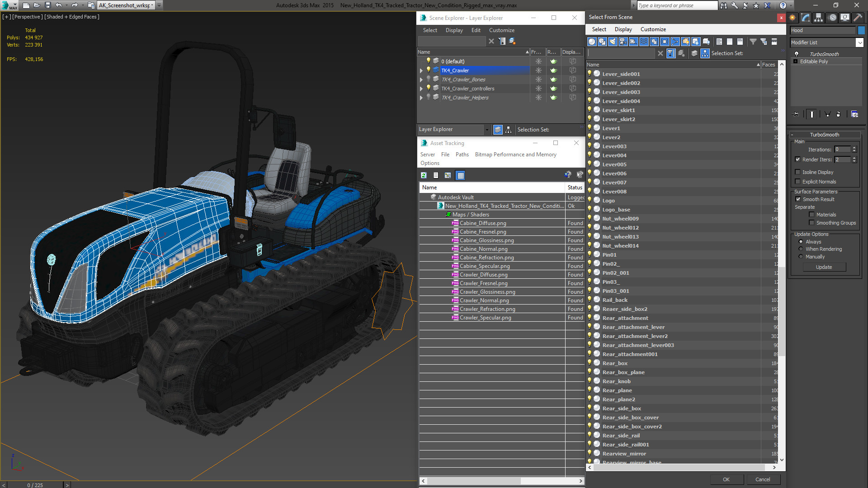Open Display menu in Select From Scene
The height and width of the screenshot is (488, 868).
pyautogui.click(x=623, y=29)
